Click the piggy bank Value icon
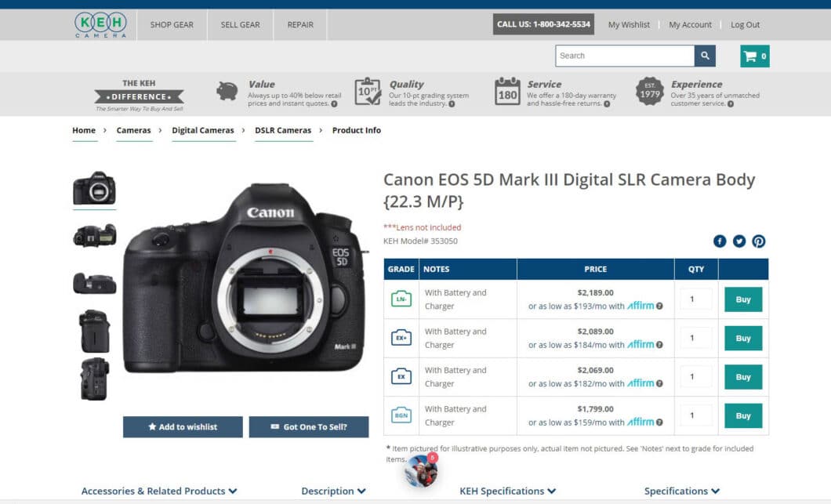Image resolution: width=831 pixels, height=504 pixels. 227,91
